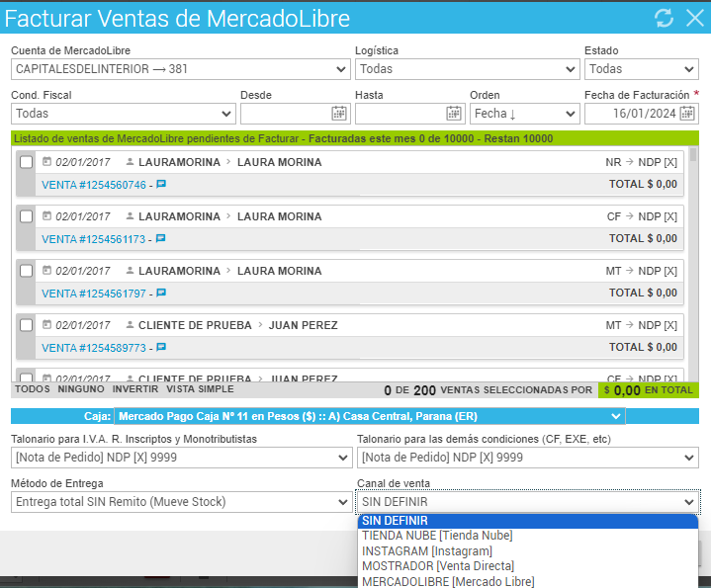Select TIENDA NUBE [Tienda Nube] option
This screenshot has height=588, width=711.
528,536
